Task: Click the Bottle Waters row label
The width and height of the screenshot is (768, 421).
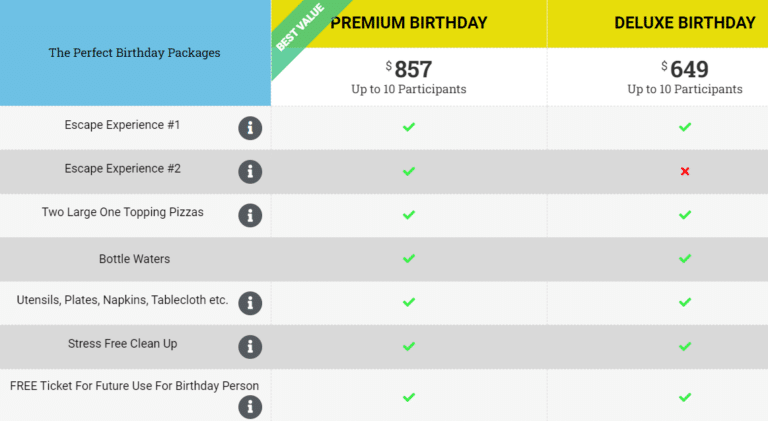Action: [x=134, y=259]
